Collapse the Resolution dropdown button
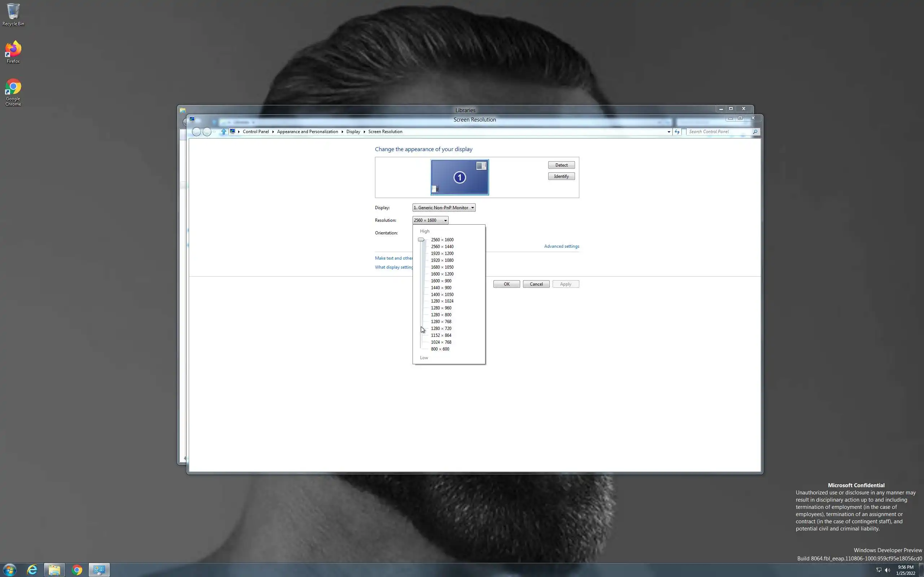The width and height of the screenshot is (924, 577). point(430,220)
